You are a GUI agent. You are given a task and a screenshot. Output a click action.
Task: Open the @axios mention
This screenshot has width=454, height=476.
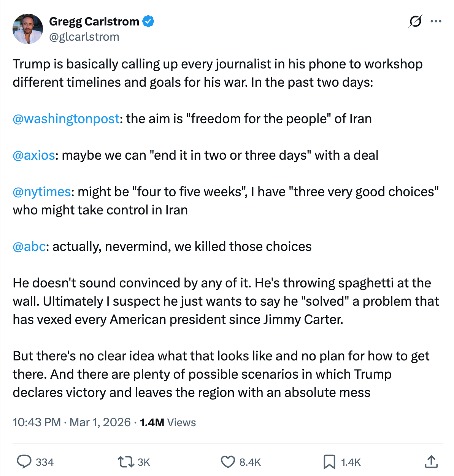click(34, 155)
